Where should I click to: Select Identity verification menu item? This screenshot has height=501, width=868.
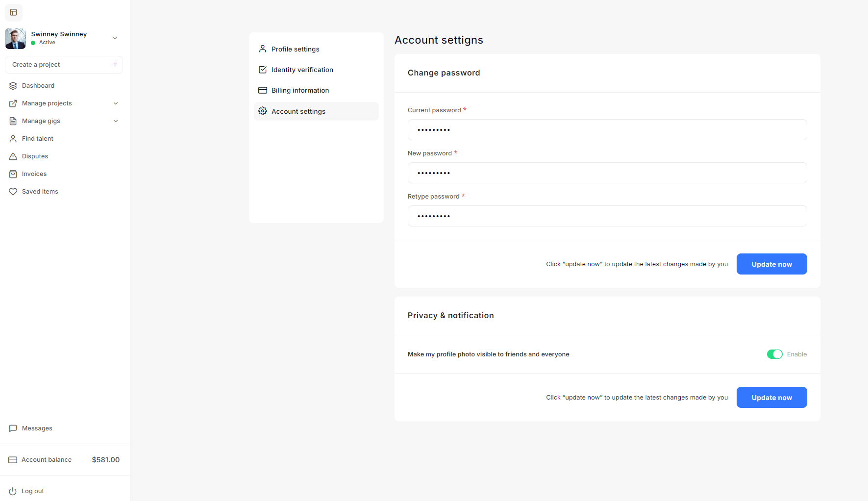pos(302,70)
